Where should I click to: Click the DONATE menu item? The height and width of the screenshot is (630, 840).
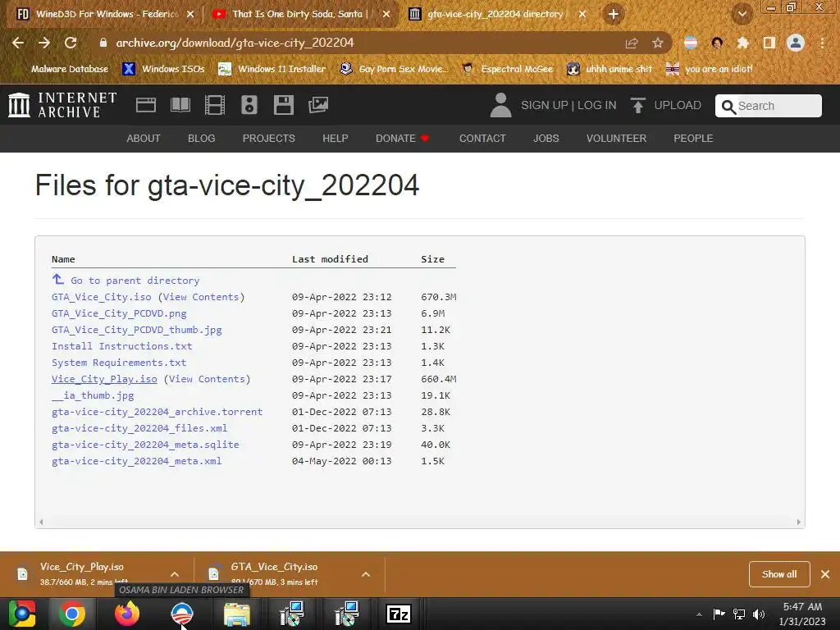(x=402, y=138)
